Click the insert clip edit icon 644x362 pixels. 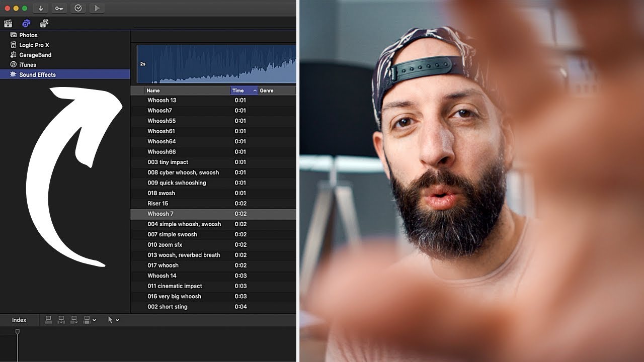61,319
